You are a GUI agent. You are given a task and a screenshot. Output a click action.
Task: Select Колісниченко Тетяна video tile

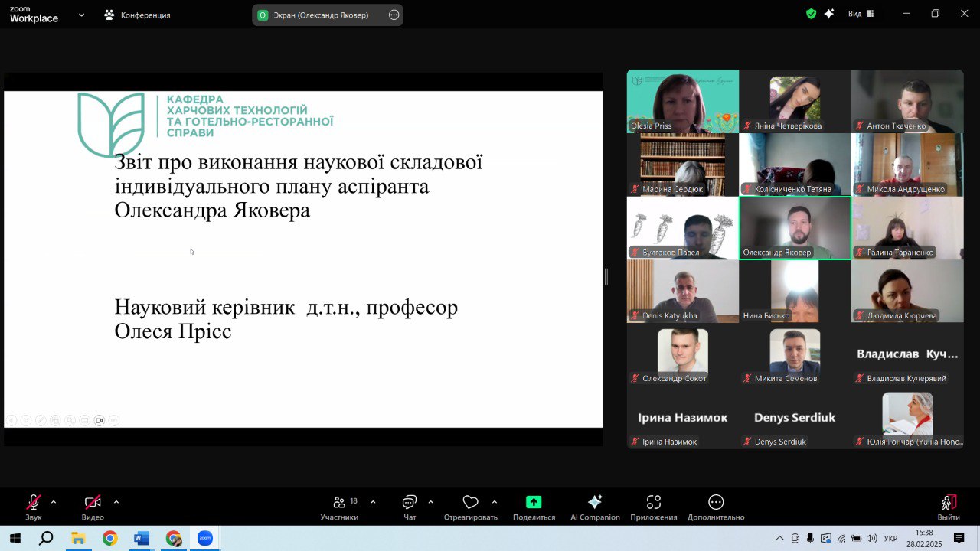click(795, 165)
